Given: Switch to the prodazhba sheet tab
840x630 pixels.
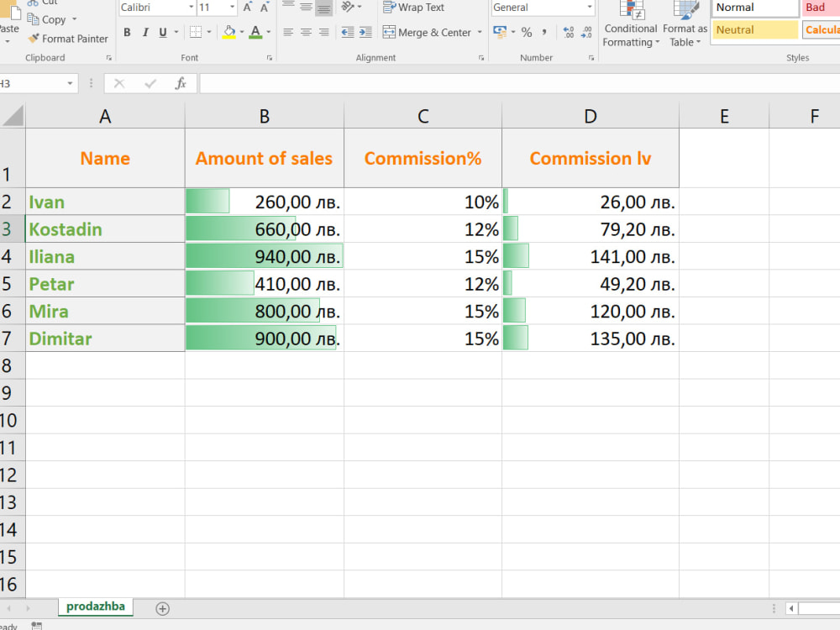Looking at the screenshot, I should 95,606.
